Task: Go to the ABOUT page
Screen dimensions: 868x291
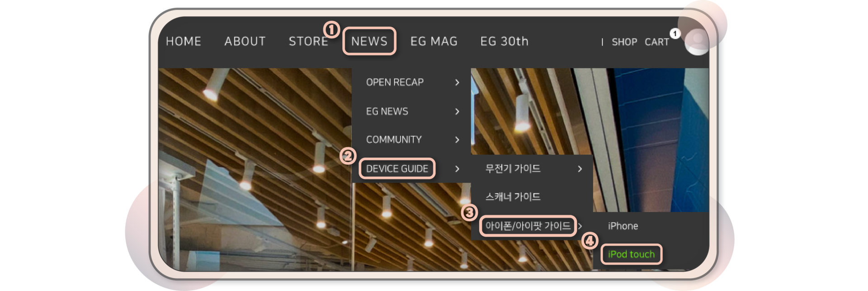Action: 245,41
